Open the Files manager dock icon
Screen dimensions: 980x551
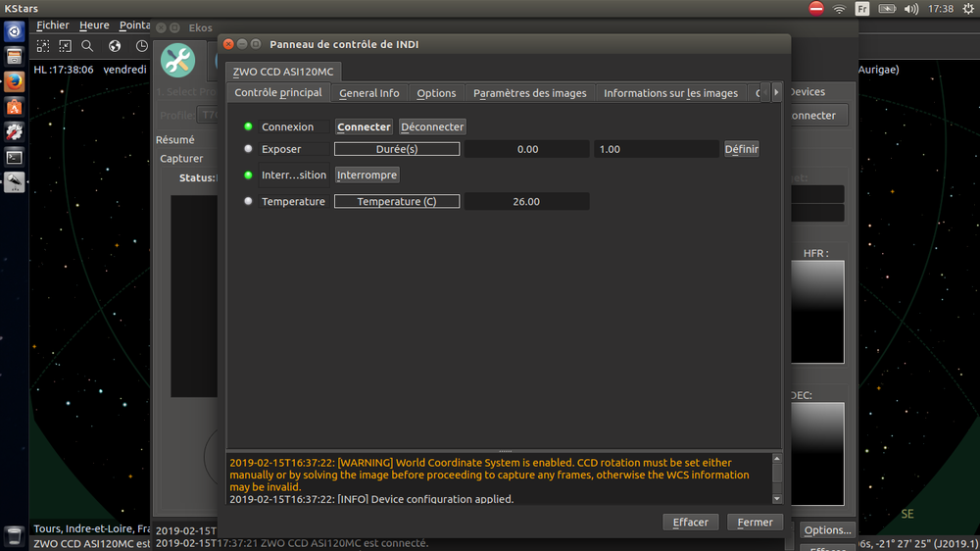tap(14, 56)
